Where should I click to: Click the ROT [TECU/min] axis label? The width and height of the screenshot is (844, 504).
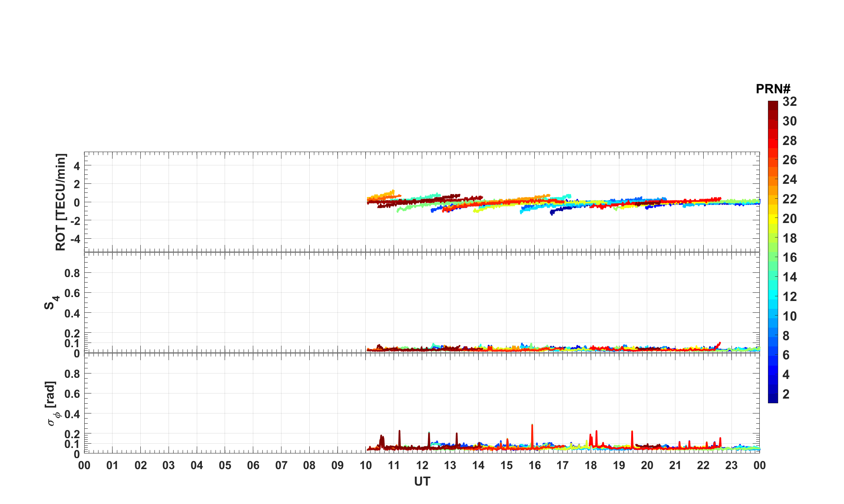pos(61,202)
